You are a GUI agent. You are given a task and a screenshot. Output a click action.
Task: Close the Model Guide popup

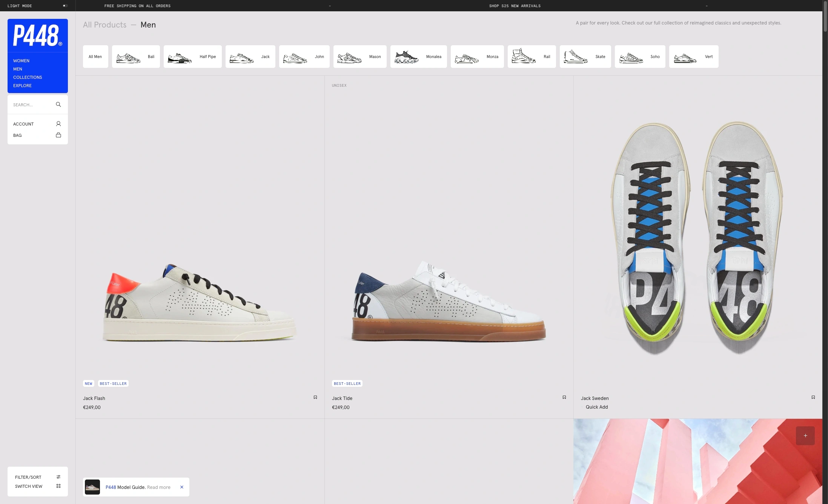coord(182,487)
